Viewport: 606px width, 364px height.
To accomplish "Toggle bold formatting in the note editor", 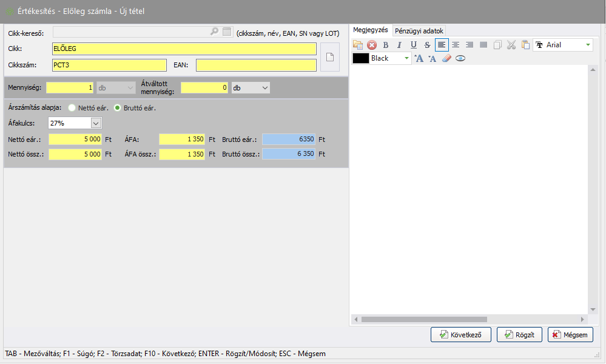I will point(385,45).
